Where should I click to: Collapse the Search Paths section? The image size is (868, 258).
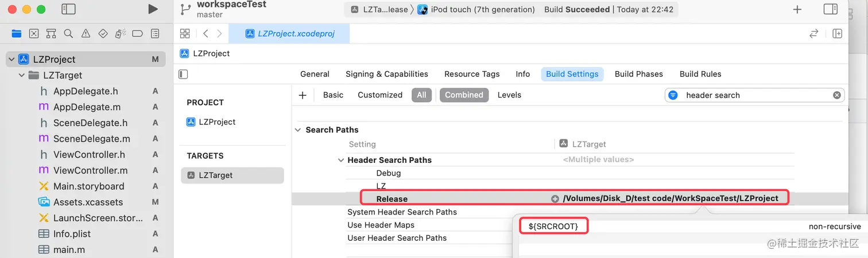click(297, 130)
